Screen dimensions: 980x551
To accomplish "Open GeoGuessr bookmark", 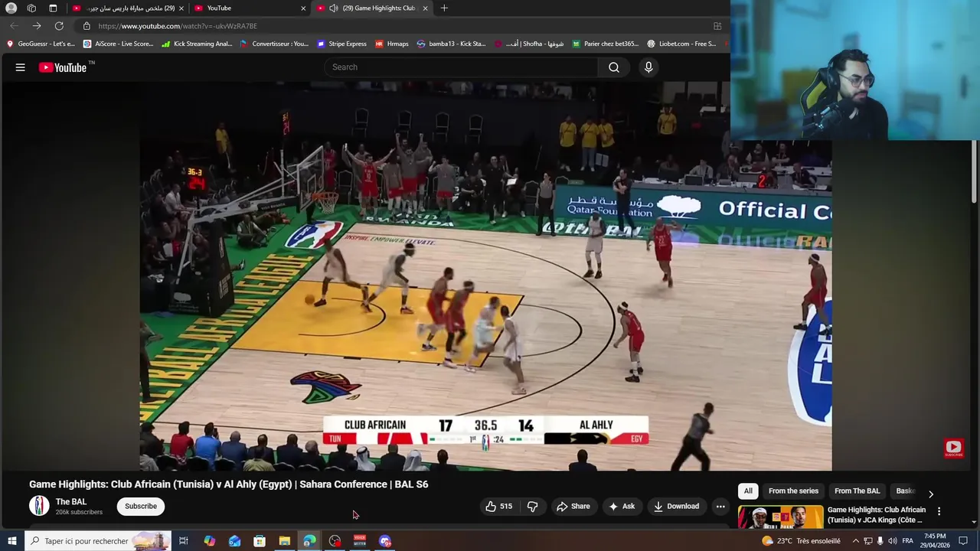I will 41,44.
